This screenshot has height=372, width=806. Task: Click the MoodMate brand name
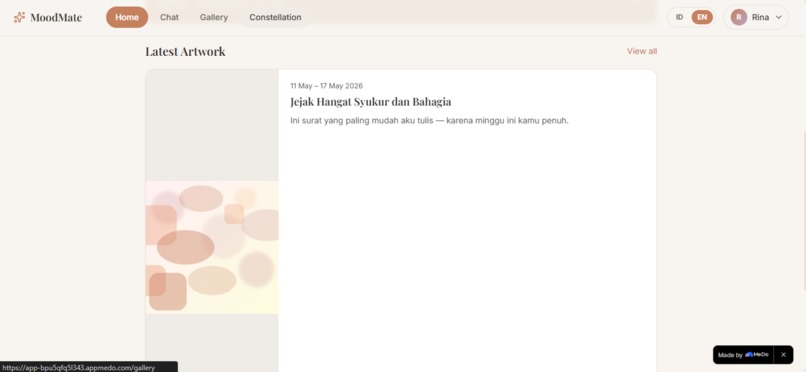click(56, 17)
